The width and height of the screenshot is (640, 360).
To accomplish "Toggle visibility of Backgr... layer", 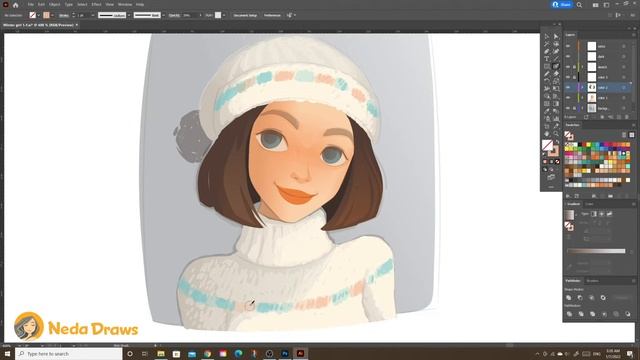I will pos(568,108).
